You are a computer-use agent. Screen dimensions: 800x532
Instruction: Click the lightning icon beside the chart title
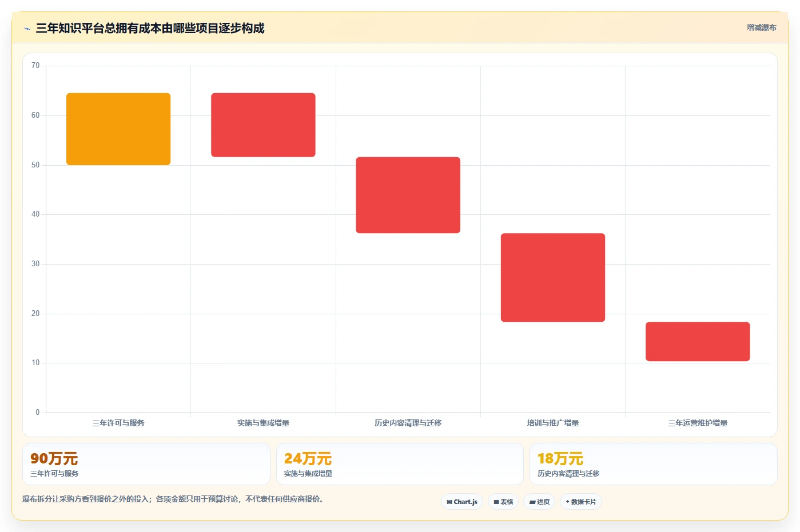click(x=27, y=29)
